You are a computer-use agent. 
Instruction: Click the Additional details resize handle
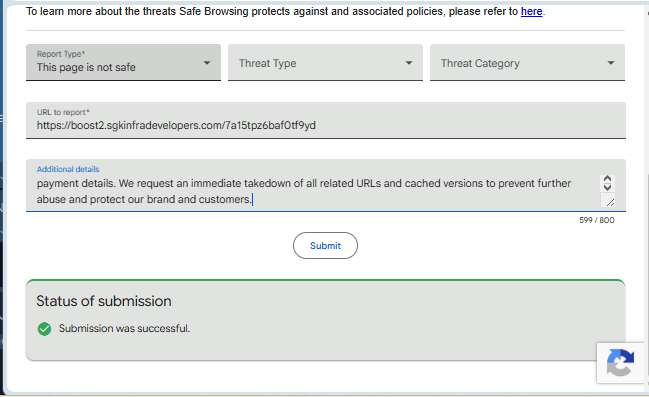(610, 202)
